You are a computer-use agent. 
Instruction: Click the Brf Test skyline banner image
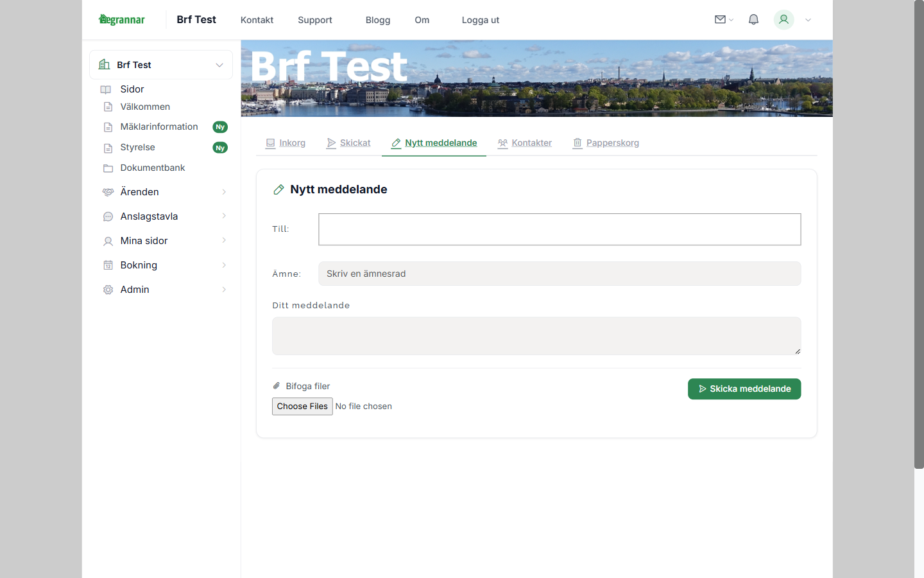[536, 78]
